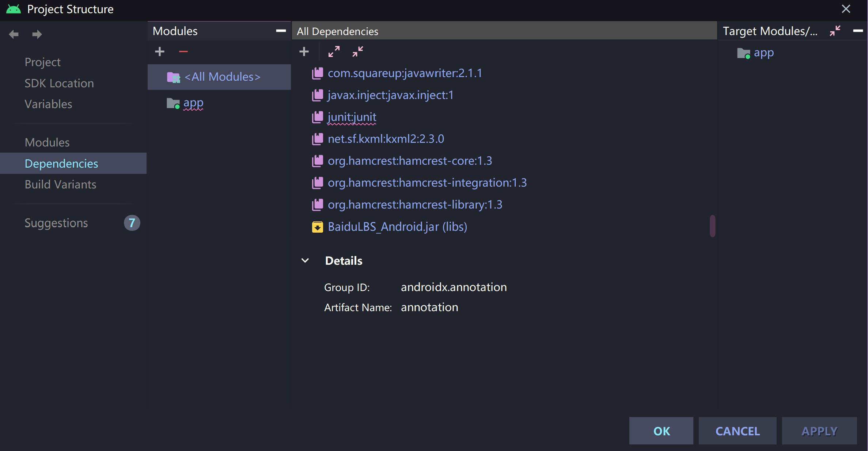Collapse all dependencies in toolbar
This screenshot has width=868, height=451.
(357, 51)
